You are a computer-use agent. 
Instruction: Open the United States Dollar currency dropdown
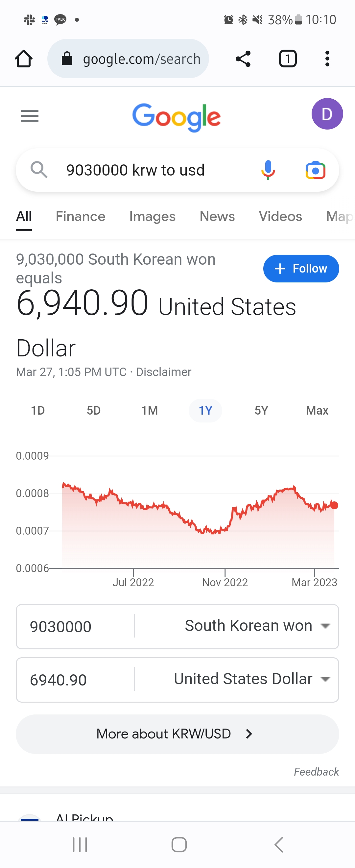tap(251, 679)
